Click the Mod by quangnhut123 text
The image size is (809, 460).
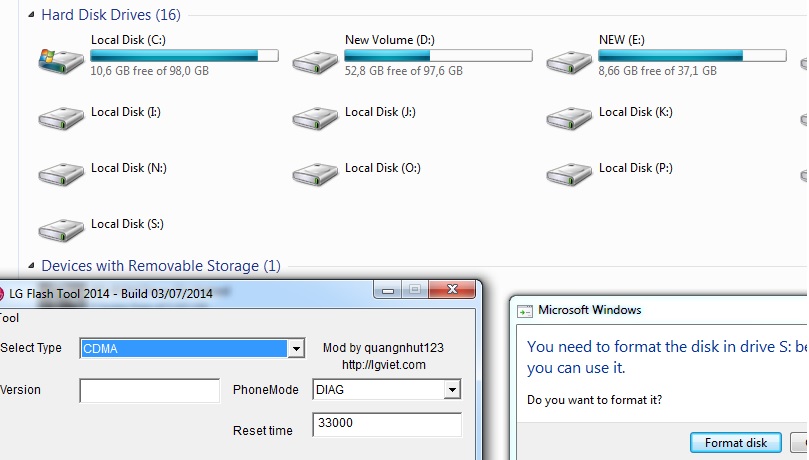pyautogui.click(x=383, y=348)
